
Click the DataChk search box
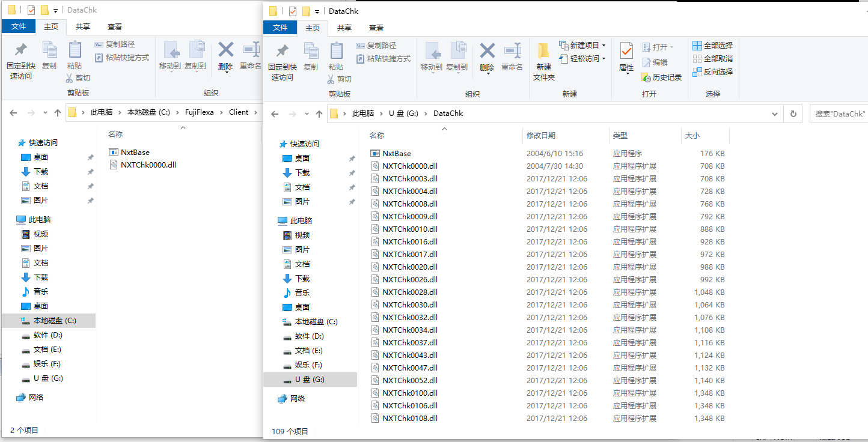pos(839,114)
